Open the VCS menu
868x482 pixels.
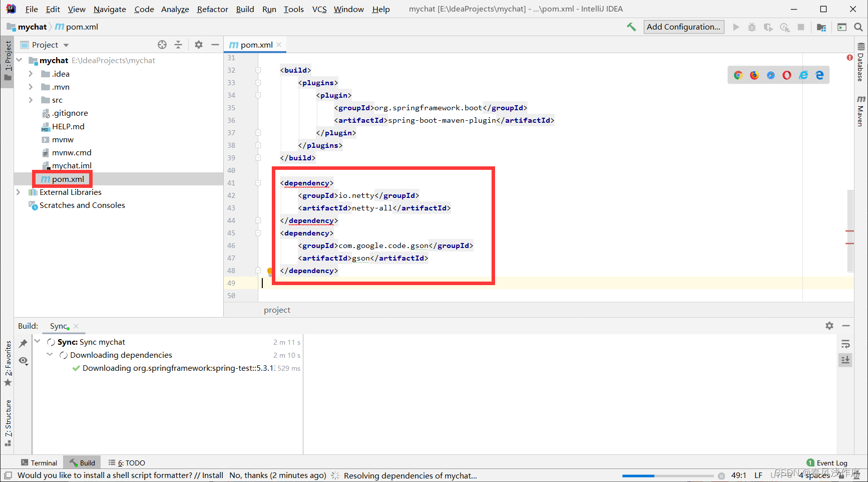tap(319, 9)
